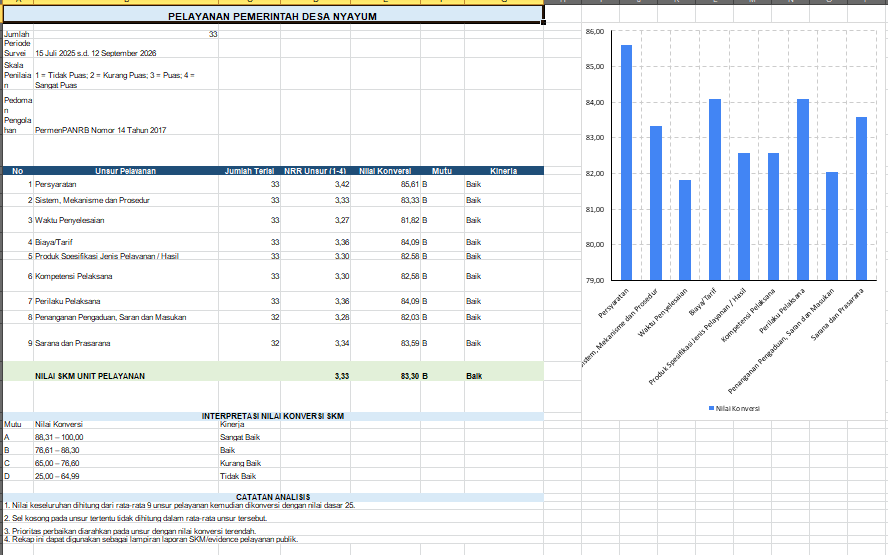Select the 'Nilai Konversi' chart legend entry
Image resolution: width=888 pixels, height=555 pixels.
pos(735,408)
